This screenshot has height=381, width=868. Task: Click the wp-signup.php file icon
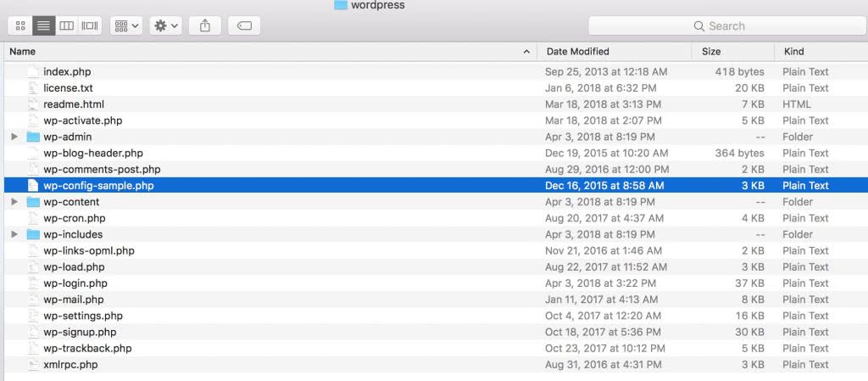pos(33,333)
